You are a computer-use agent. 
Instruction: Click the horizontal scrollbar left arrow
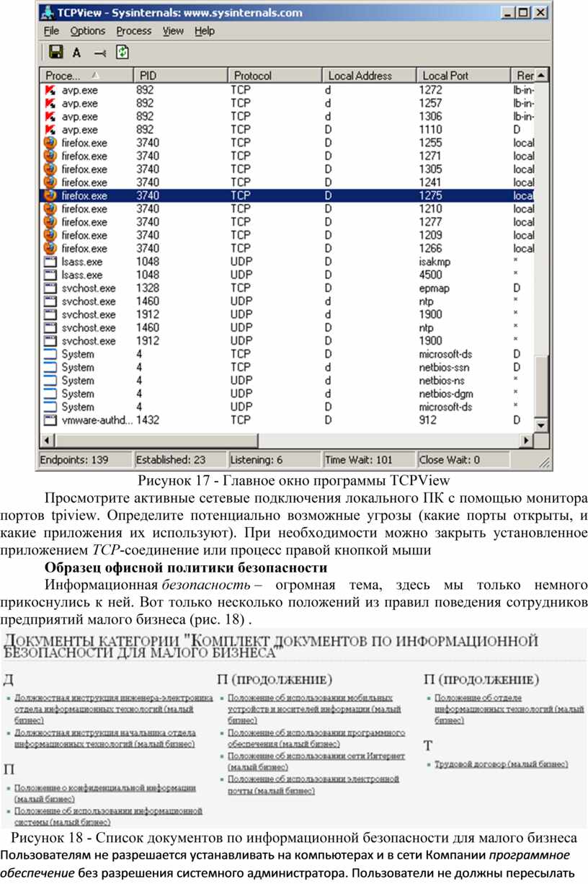click(x=47, y=440)
